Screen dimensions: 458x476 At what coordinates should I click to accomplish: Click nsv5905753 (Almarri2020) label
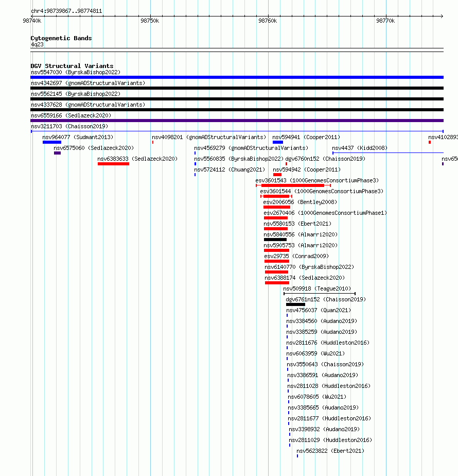(x=301, y=245)
